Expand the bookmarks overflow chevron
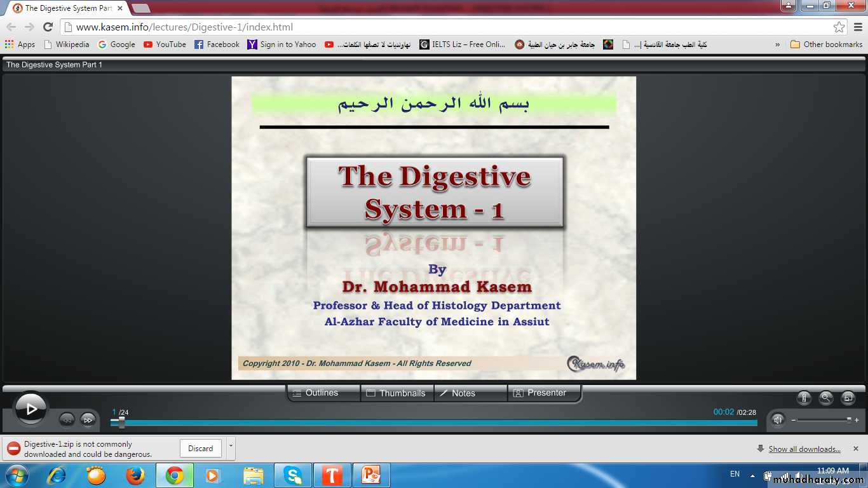Screen dimensions: 868x488 coord(778,44)
